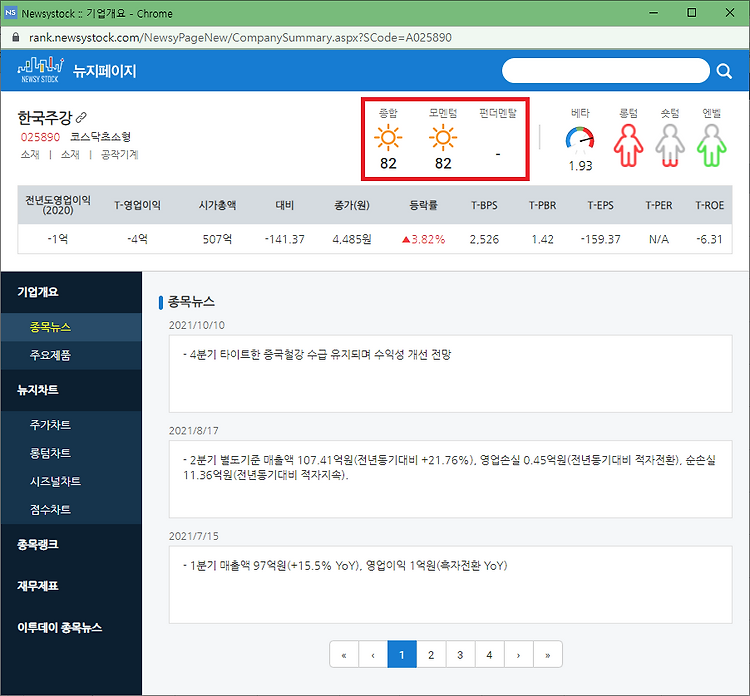750x696 pixels.
Task: Click 2021/8/17 date label
Action: point(193,431)
